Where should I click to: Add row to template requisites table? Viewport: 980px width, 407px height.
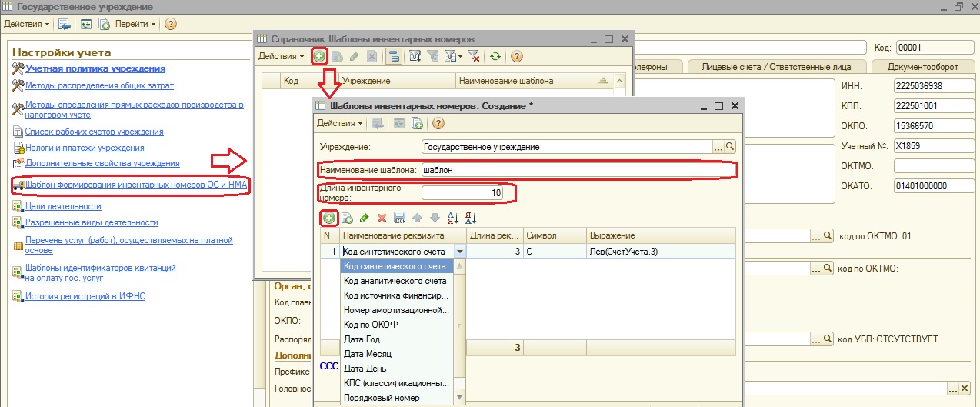coord(328,219)
